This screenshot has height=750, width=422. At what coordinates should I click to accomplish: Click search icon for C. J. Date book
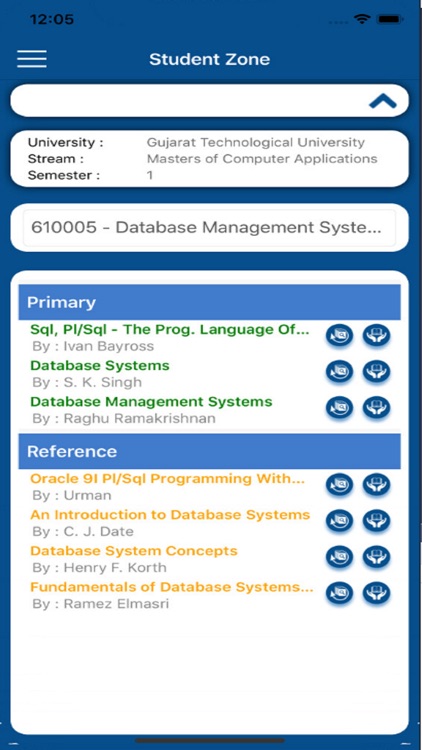(340, 521)
